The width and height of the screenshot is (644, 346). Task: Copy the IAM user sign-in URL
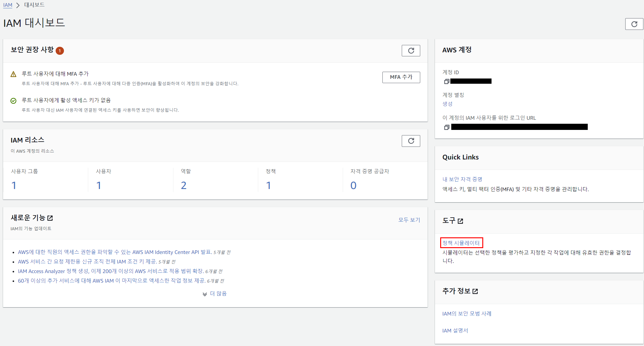click(447, 127)
